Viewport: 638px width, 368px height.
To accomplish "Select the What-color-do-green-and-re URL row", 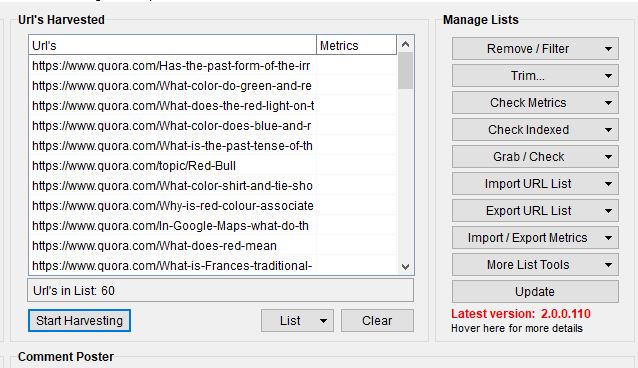I will [212, 86].
